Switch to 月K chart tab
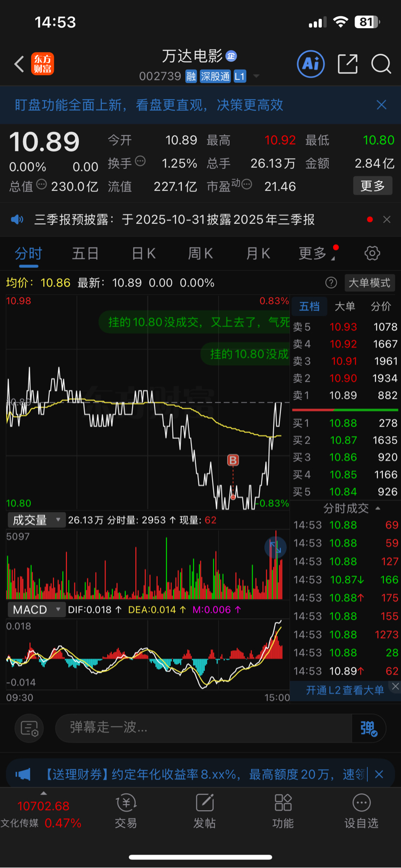Screen dimensions: 401x868 click(x=258, y=254)
